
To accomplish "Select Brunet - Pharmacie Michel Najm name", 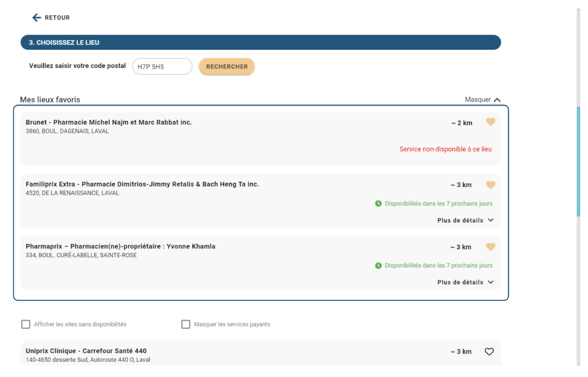I will tap(108, 122).
